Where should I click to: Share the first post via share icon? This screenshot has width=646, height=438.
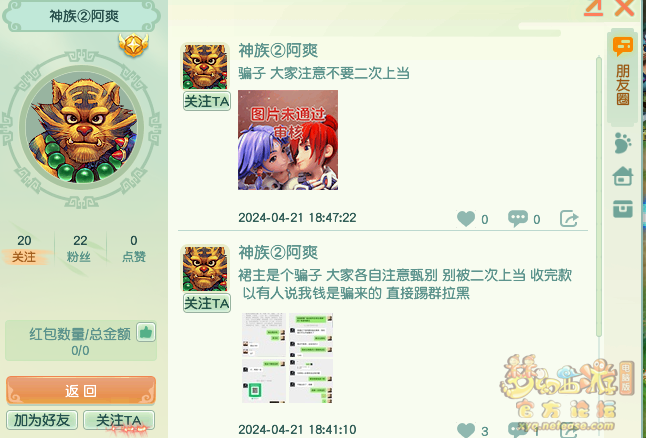pyautogui.click(x=569, y=218)
